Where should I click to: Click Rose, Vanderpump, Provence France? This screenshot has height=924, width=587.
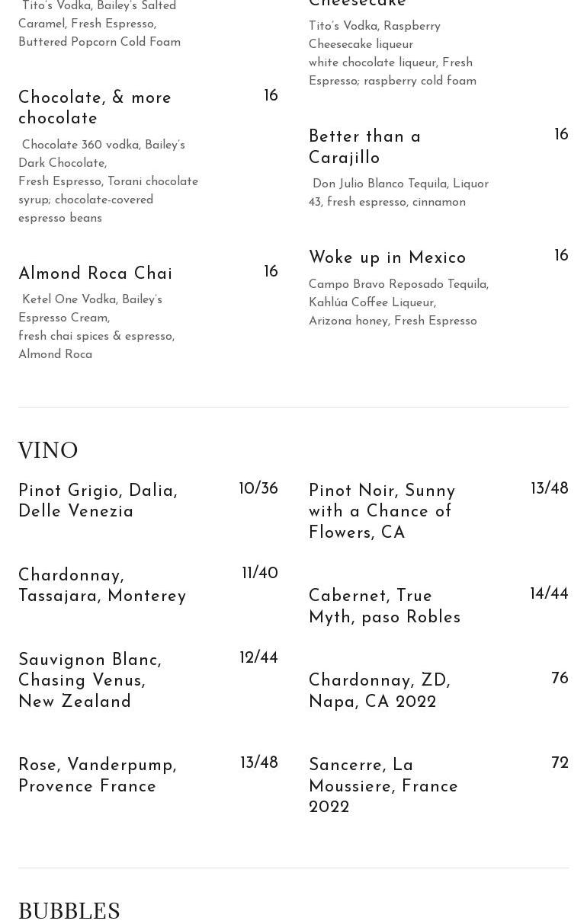point(98,775)
